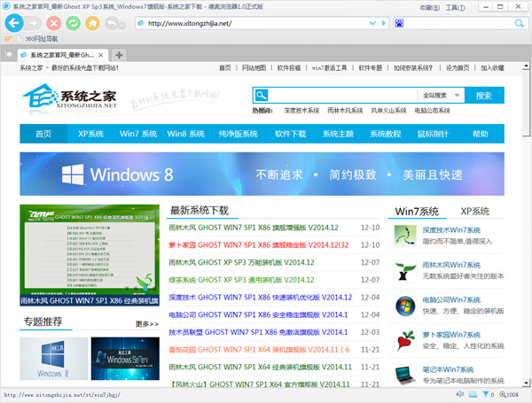Click the blue back arrow button
The height and width of the screenshot is (403, 532).
tap(13, 22)
